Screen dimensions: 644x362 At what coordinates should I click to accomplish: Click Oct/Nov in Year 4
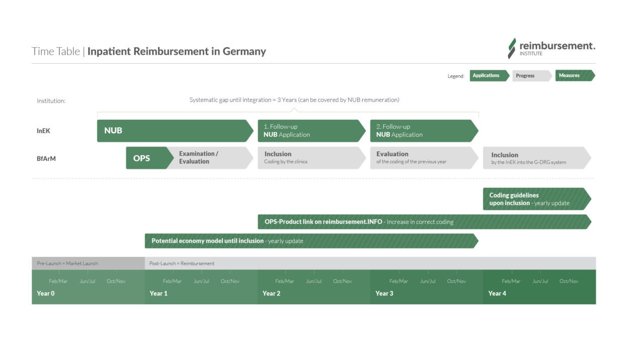coord(569,282)
